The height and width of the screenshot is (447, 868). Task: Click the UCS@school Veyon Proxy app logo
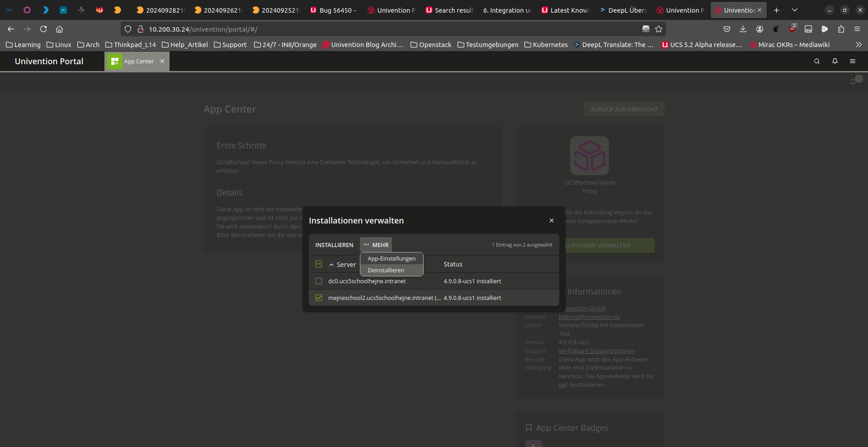tap(590, 156)
